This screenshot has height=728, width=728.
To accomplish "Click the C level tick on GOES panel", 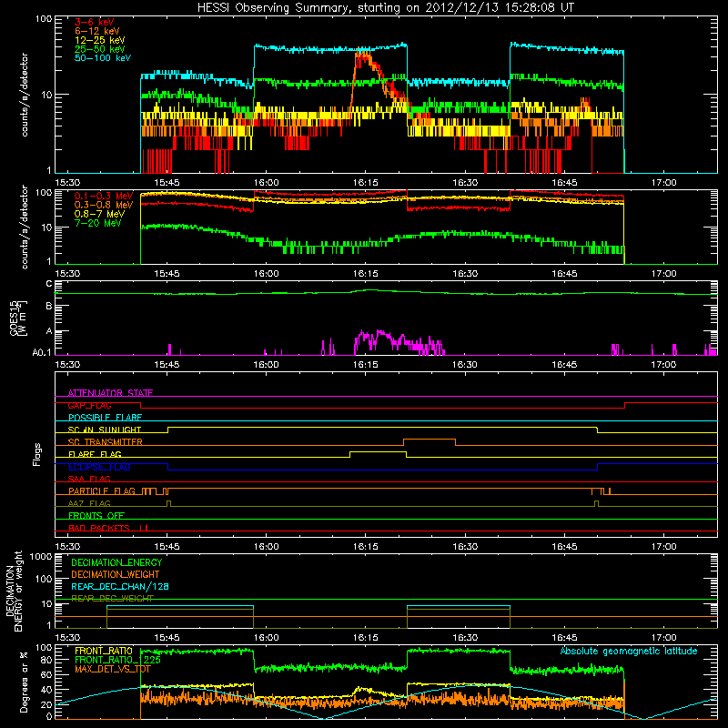I will [x=49, y=284].
